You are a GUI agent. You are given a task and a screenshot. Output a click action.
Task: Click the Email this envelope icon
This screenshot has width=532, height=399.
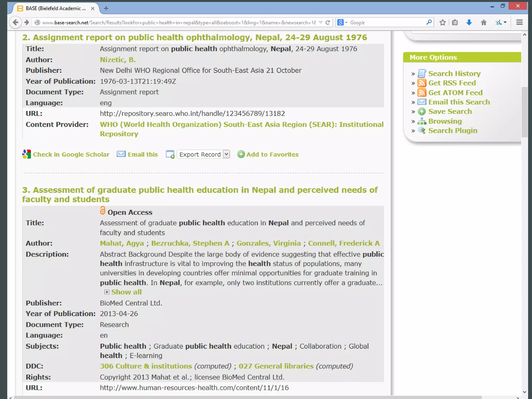pos(121,154)
